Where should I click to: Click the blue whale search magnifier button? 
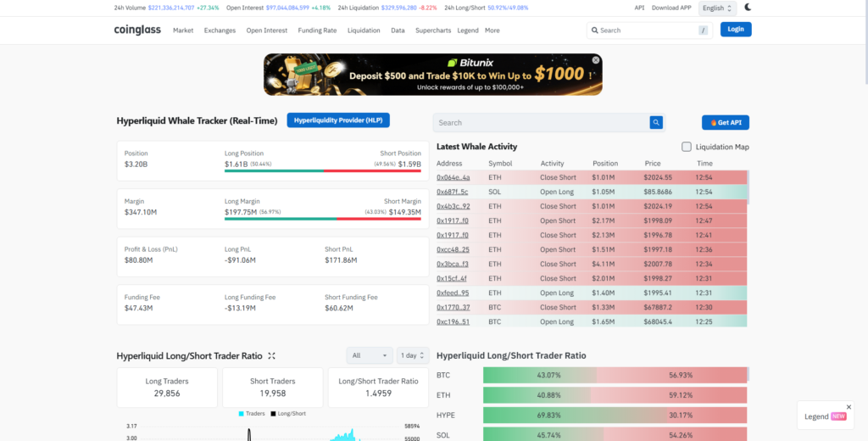pyautogui.click(x=656, y=123)
